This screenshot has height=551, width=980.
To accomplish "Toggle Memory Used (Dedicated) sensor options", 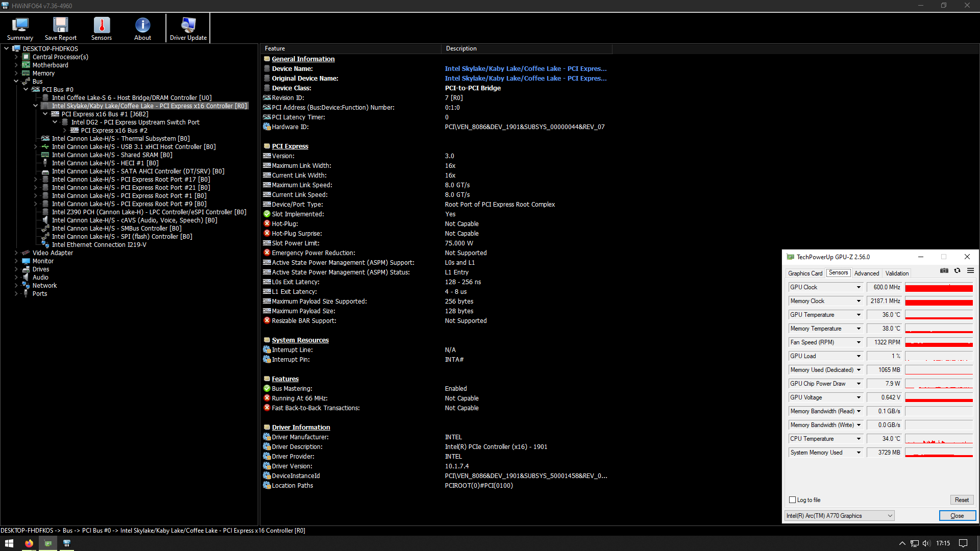I will tap(857, 369).
